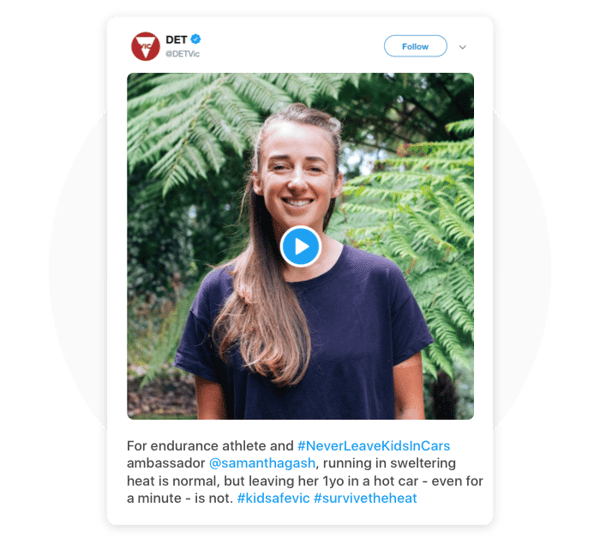600x549 pixels.
Task: Expand the tweet options chevron menu
Action: 462,47
